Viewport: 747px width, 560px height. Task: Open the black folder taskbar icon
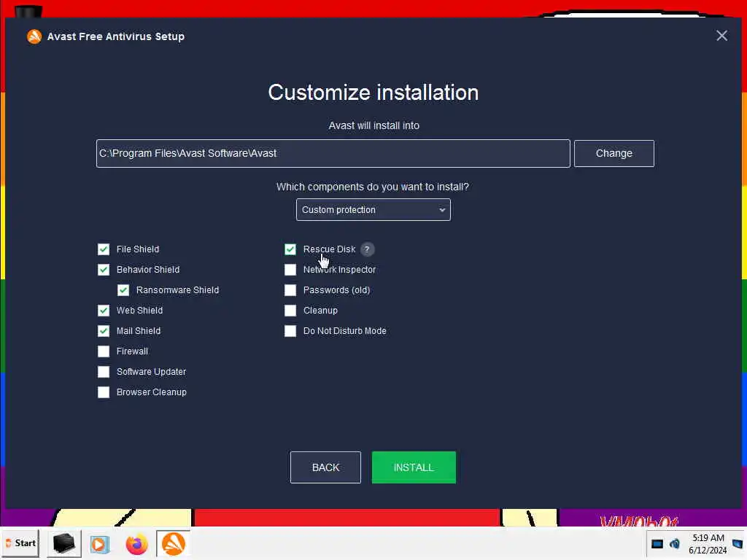coord(64,543)
